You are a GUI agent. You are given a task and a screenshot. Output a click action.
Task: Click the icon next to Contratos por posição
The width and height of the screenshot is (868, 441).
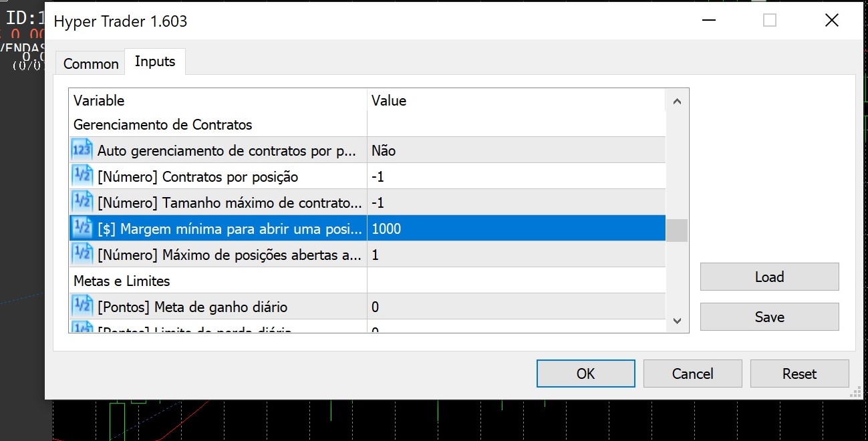click(82, 176)
